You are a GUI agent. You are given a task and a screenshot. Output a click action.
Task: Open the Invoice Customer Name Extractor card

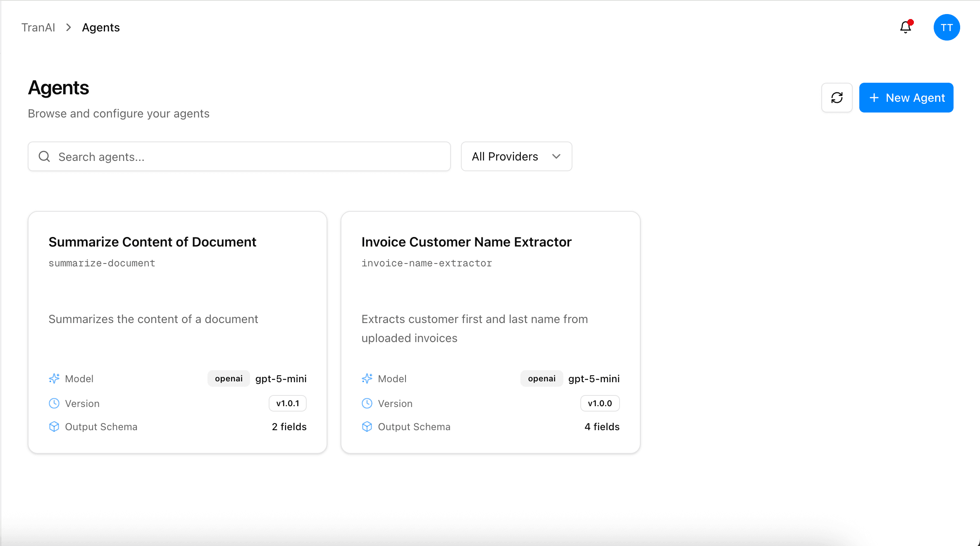[466, 242]
